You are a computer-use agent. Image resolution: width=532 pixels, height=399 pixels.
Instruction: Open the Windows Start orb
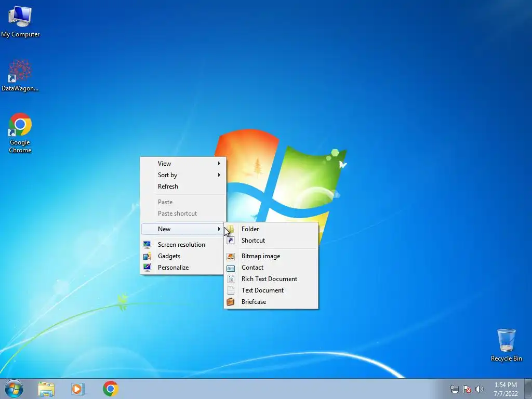click(14, 389)
